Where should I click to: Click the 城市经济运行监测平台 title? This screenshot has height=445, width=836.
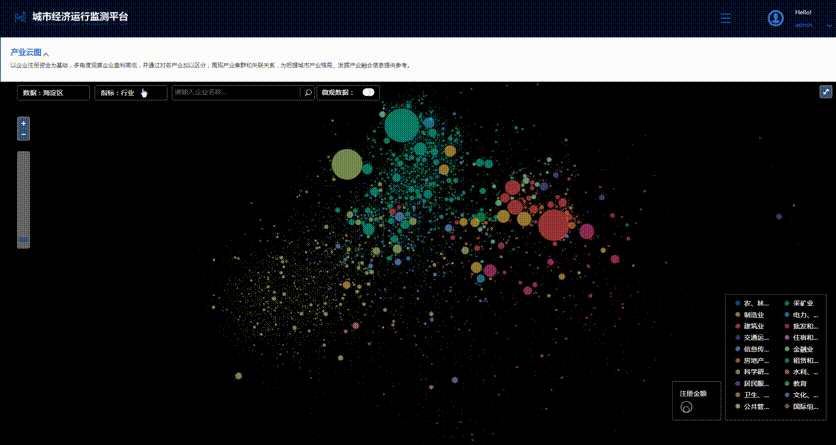pyautogui.click(x=80, y=17)
